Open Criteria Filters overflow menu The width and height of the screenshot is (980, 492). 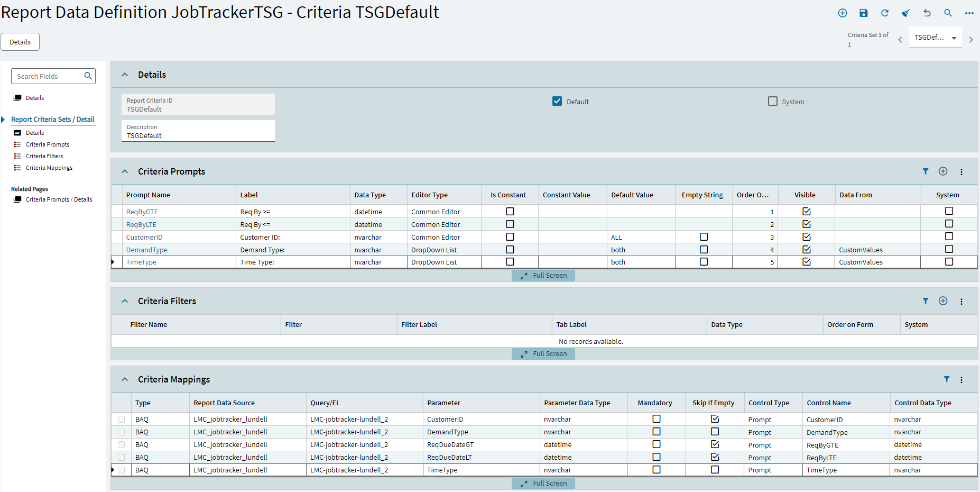coord(961,302)
